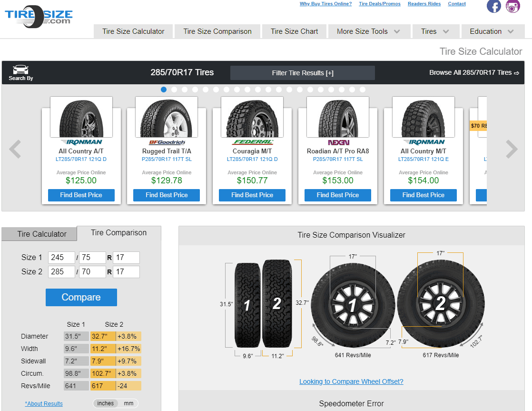This screenshot has width=532, height=411.
Task: Open Ironman All Country A/T tire image
Action: click(x=81, y=117)
